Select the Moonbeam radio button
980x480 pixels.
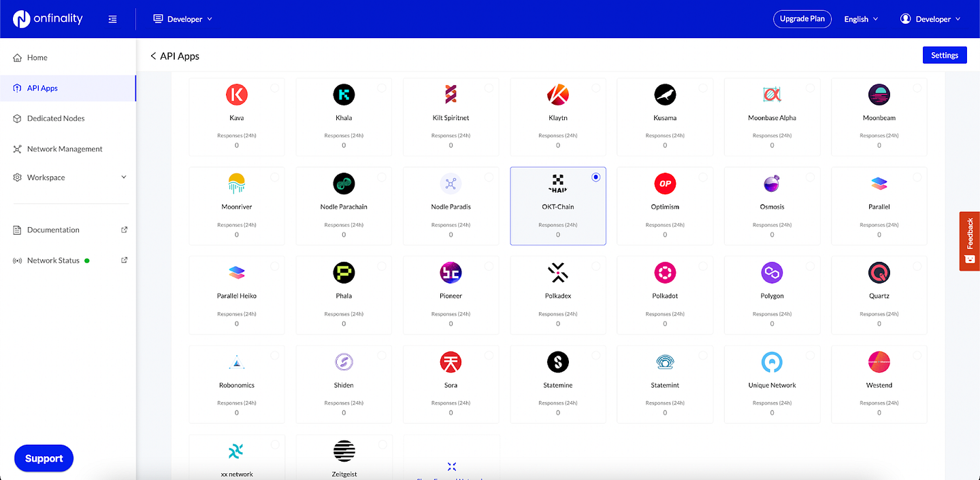(x=917, y=88)
